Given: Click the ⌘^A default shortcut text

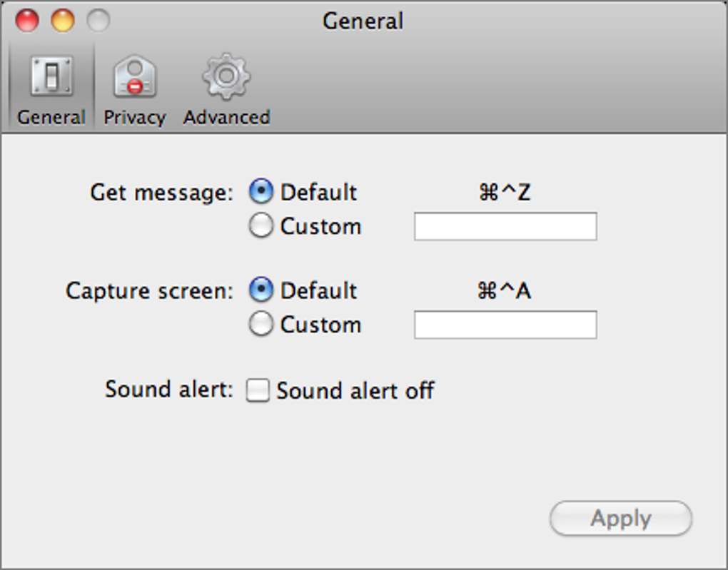Looking at the screenshot, I should tap(505, 290).
